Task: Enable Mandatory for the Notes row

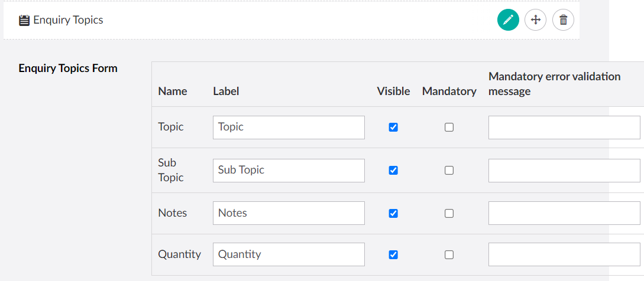Action: coord(449,213)
